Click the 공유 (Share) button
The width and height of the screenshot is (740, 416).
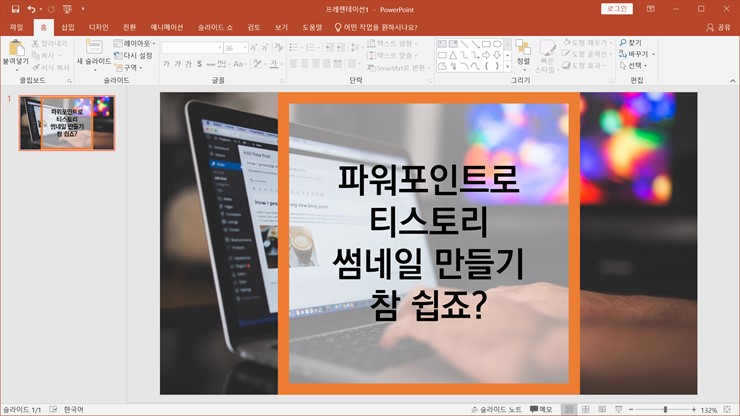click(718, 27)
